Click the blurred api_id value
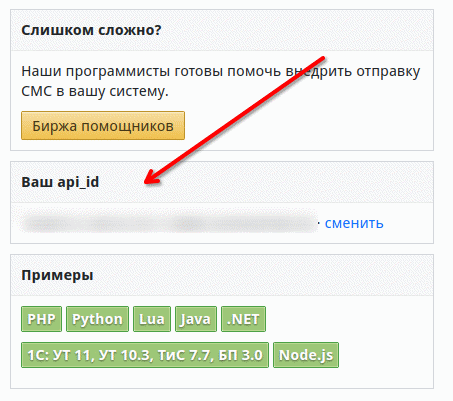The height and width of the screenshot is (401, 453). 169,223
